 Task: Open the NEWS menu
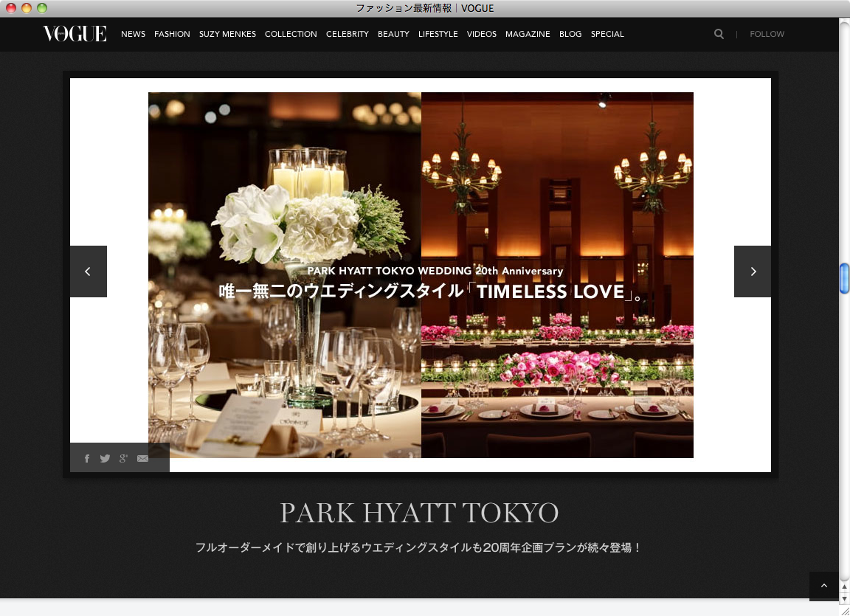click(x=133, y=34)
